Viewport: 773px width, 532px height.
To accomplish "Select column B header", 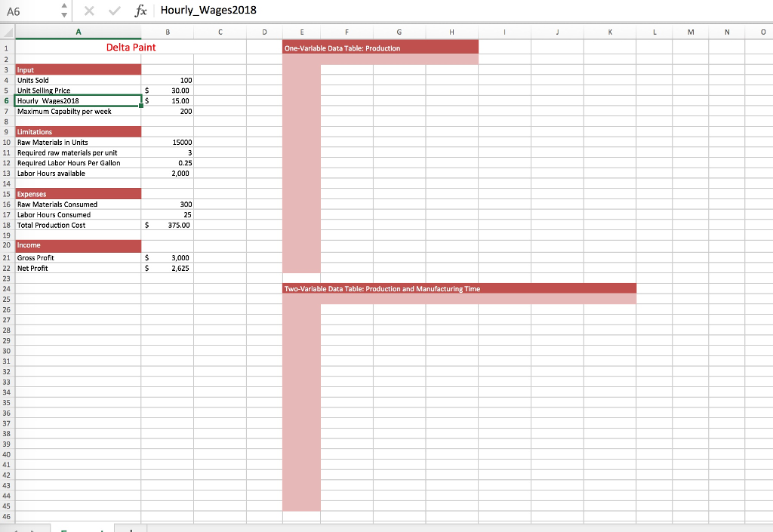I will (168, 32).
